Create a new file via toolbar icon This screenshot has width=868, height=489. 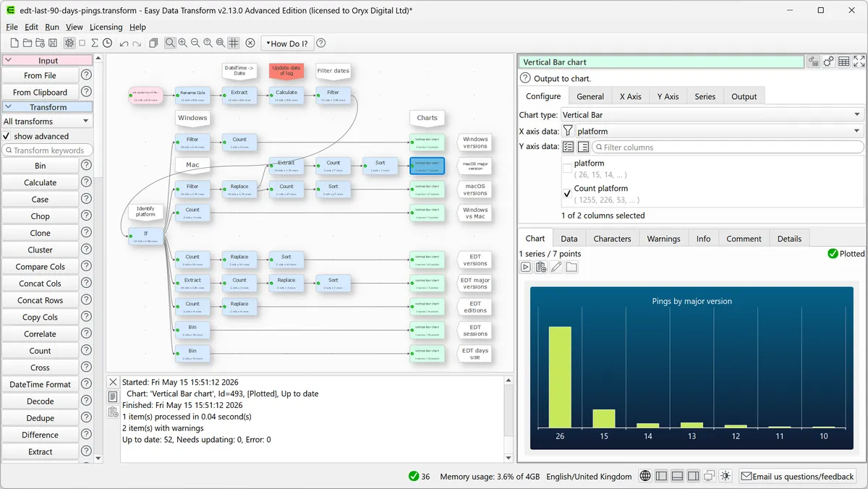14,43
